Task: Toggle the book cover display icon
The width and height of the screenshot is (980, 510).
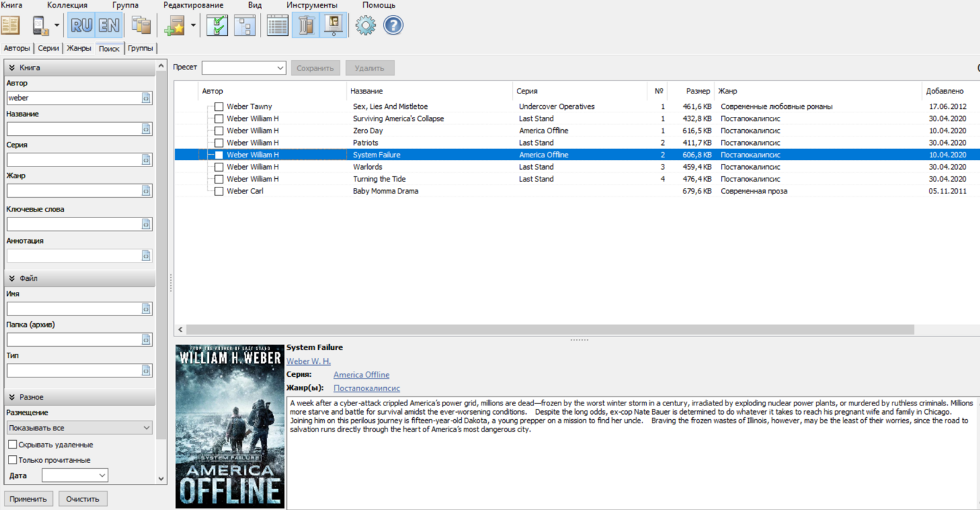Action: click(x=334, y=25)
